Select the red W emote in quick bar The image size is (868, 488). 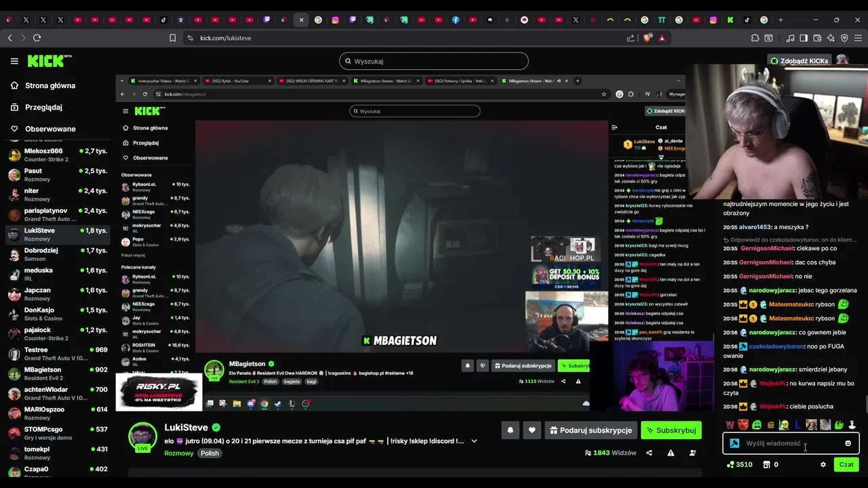coord(730,425)
